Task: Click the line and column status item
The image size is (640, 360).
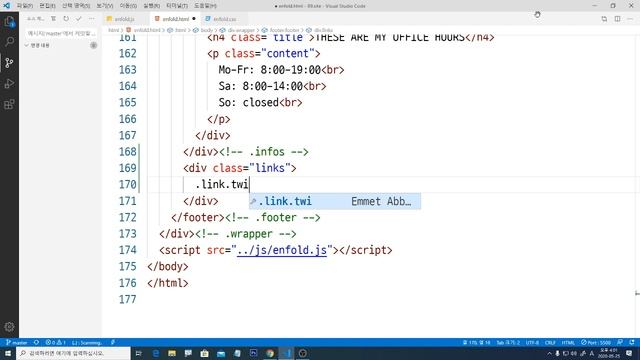Action: click(476, 342)
